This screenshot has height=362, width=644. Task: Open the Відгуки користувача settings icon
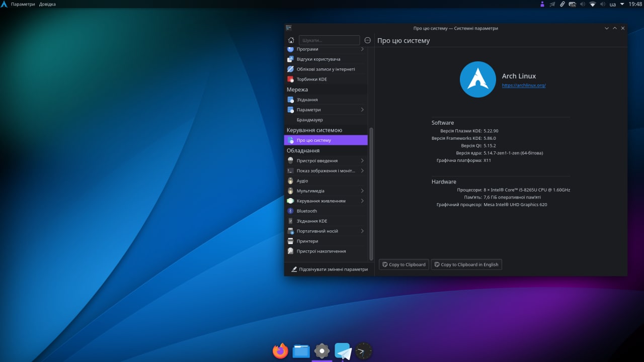pos(290,59)
